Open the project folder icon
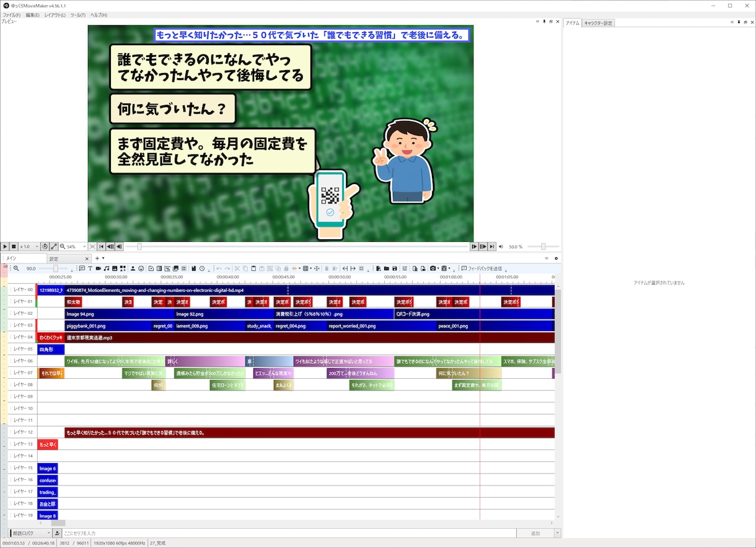Screen dimensions: 756x548 click(x=387, y=268)
